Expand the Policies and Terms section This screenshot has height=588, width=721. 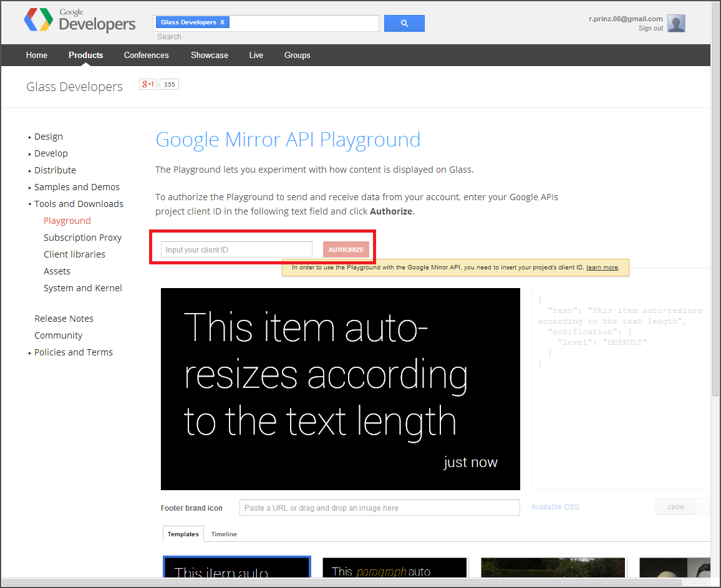coord(73,353)
